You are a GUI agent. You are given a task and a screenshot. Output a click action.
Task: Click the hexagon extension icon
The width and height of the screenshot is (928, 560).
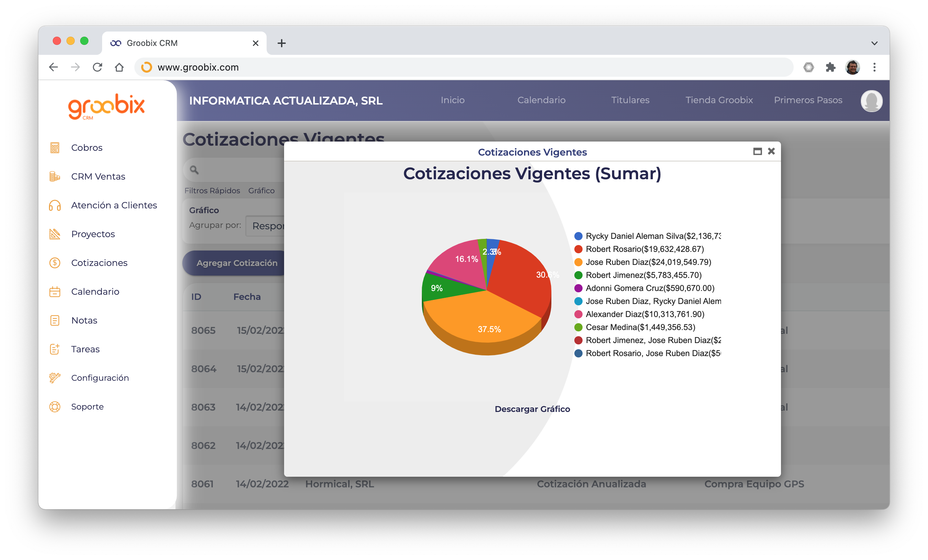tap(809, 67)
